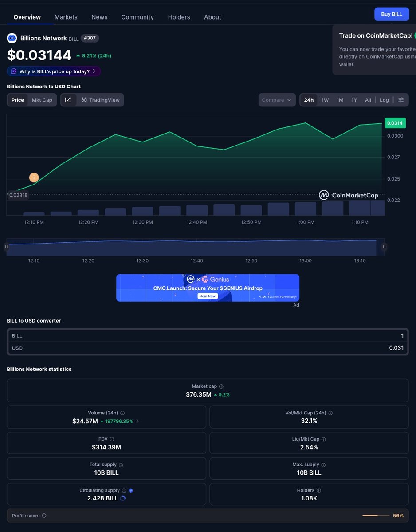Select the All time range
This screenshot has height=532, width=416.
[x=368, y=100]
